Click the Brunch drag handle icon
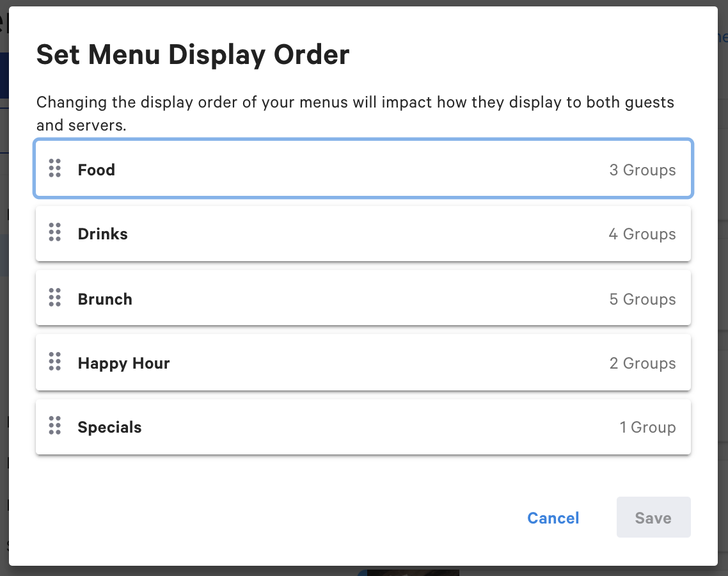Image resolution: width=728 pixels, height=576 pixels. (x=54, y=298)
